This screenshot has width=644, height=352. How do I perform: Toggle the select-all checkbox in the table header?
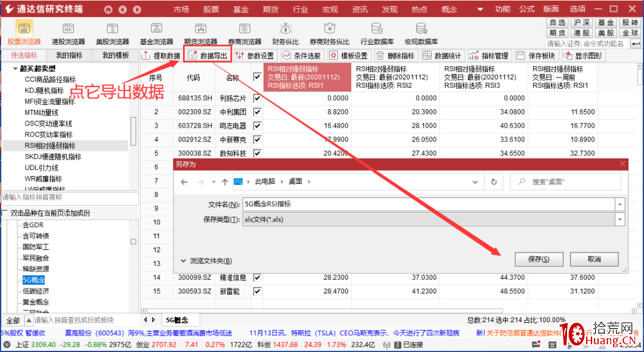tap(258, 77)
